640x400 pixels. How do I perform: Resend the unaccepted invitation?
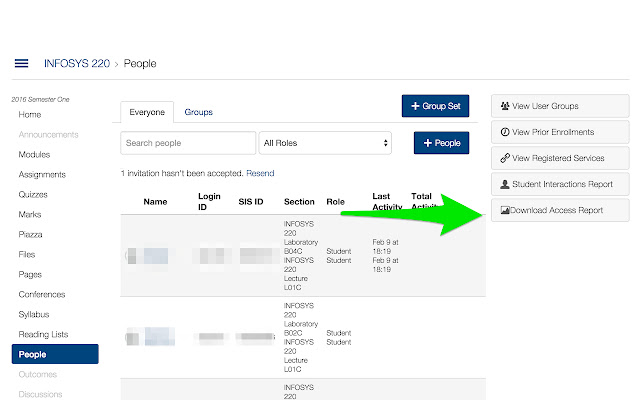260,174
